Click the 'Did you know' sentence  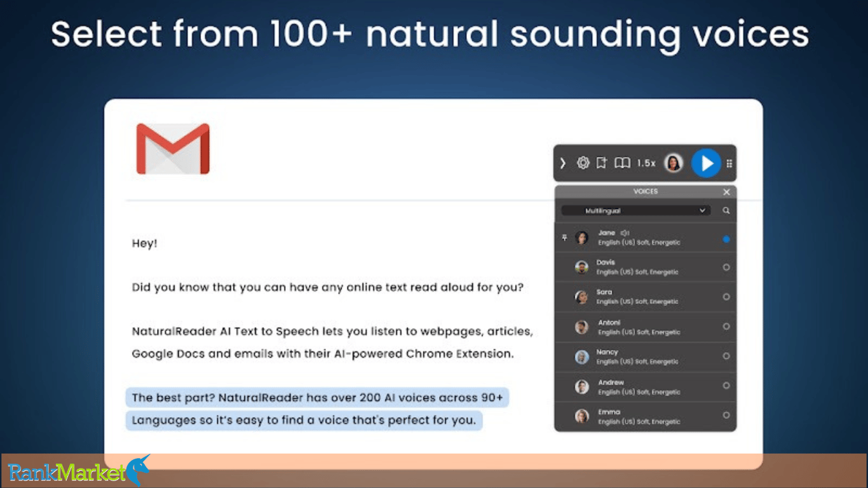[x=328, y=287]
